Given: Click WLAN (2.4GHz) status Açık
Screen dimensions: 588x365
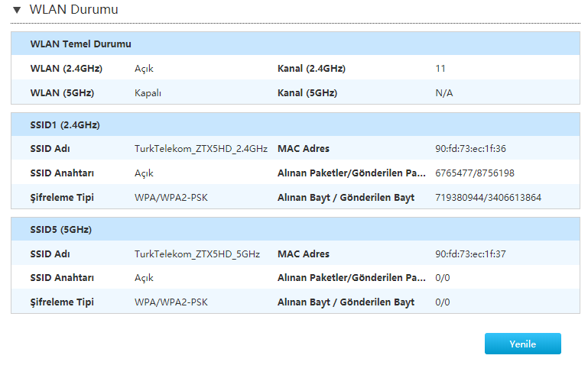Looking at the screenshot, I should click(x=144, y=69).
